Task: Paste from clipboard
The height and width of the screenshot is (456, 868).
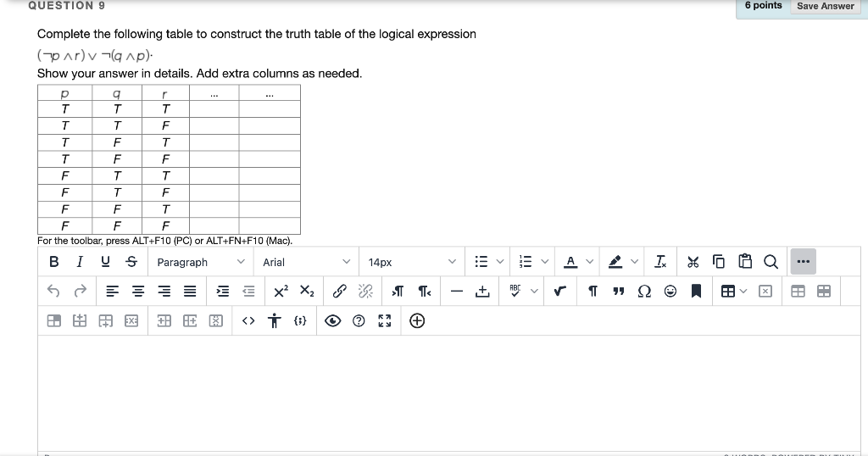Action: (x=745, y=262)
